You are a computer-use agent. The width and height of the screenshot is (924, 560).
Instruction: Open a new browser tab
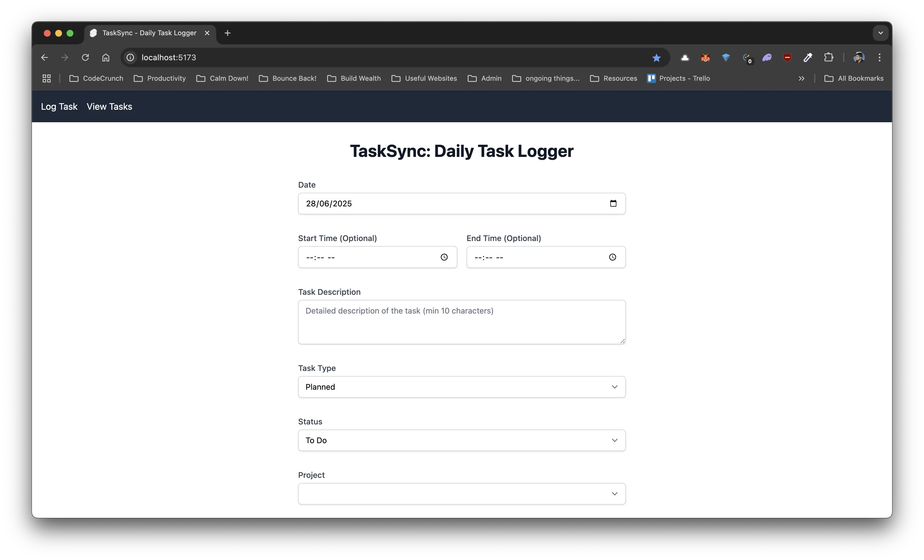pos(227,33)
